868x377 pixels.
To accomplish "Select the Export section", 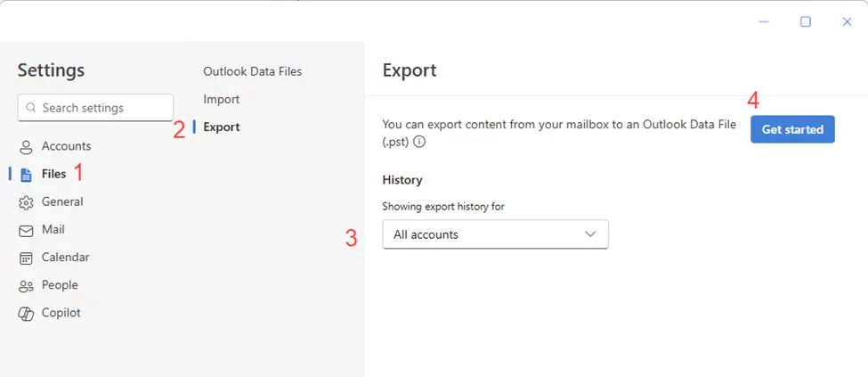I will click(222, 127).
